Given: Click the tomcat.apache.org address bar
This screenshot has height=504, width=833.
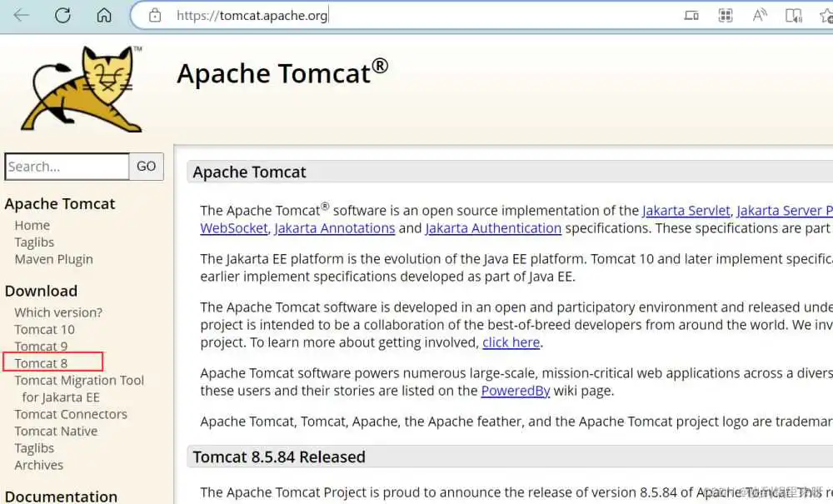Looking at the screenshot, I should click(x=252, y=15).
